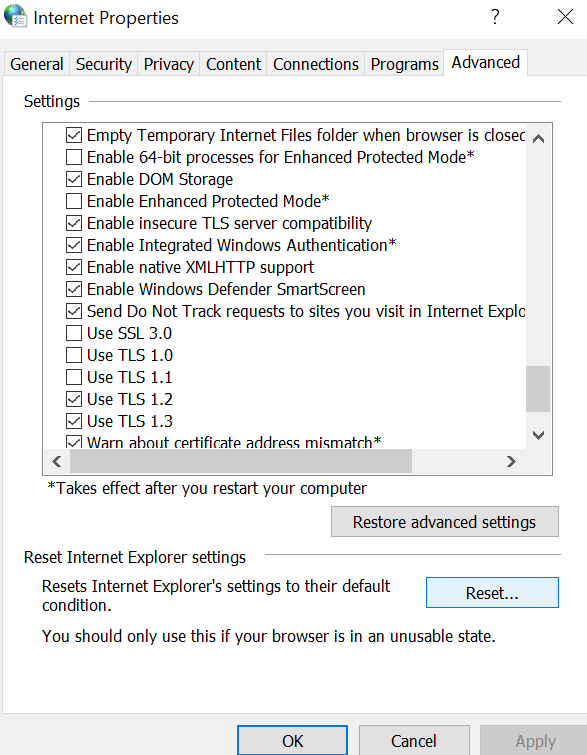Click the settings list scroll up arrow

tap(538, 139)
